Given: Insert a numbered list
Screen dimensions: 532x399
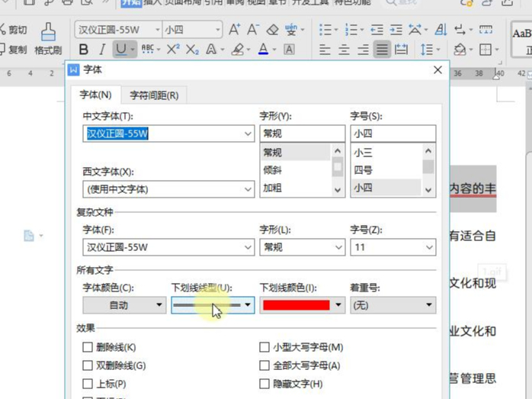Looking at the screenshot, I should pos(351,30).
